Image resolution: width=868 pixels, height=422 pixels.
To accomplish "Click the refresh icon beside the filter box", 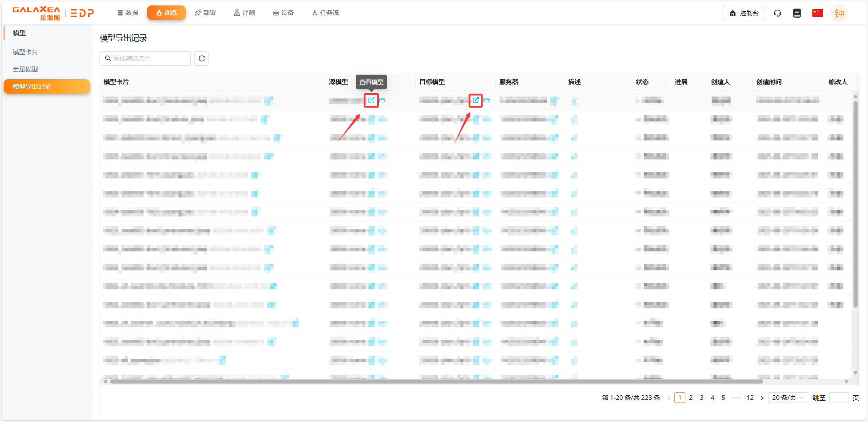I will click(x=202, y=58).
